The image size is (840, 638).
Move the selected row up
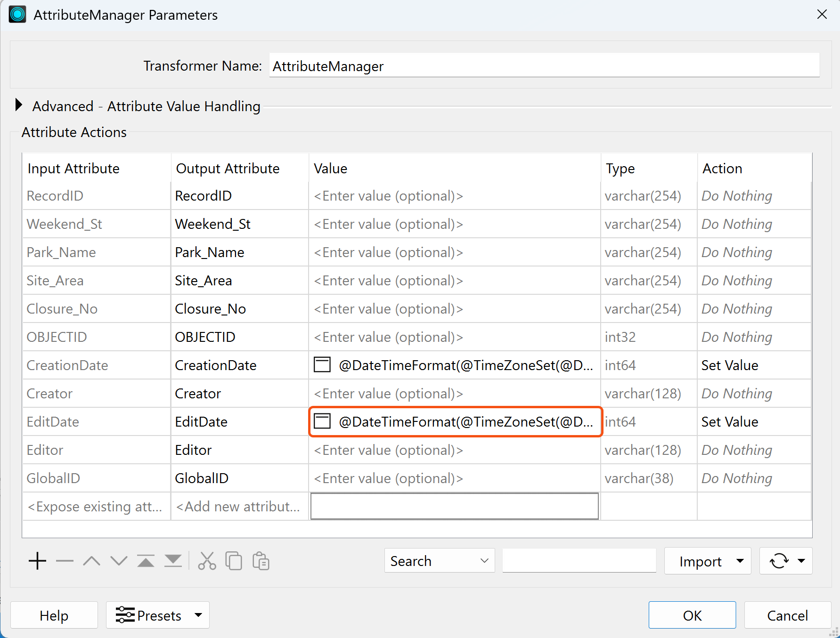point(91,561)
